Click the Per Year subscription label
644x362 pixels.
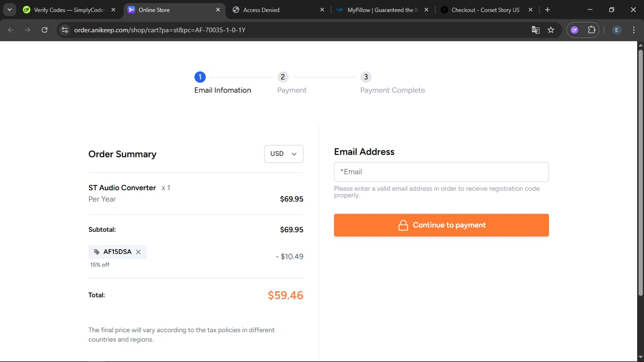(x=102, y=199)
